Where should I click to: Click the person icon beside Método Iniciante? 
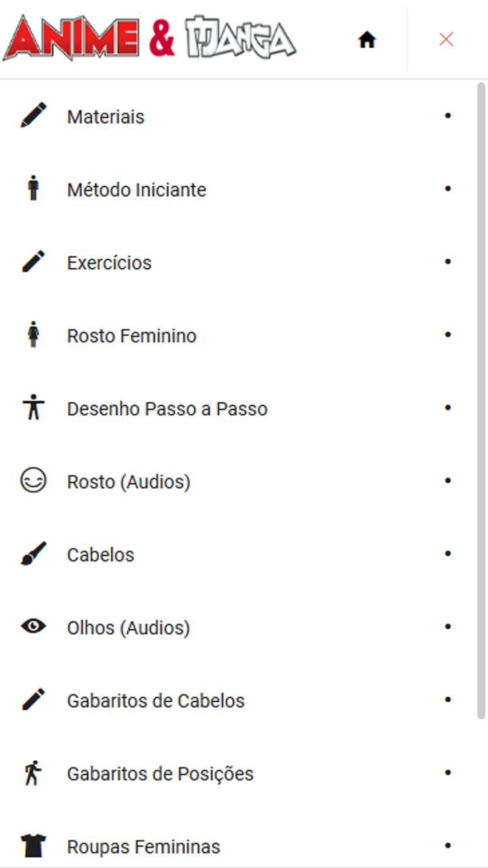coord(33,189)
